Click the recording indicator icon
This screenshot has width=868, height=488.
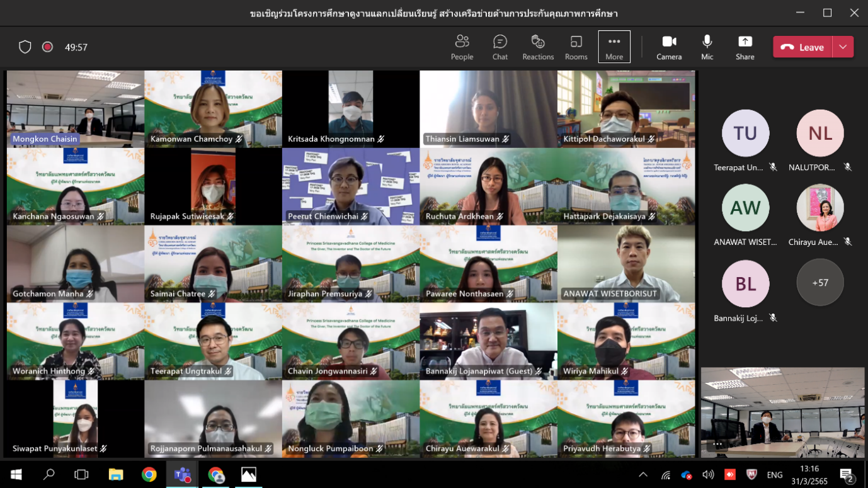[x=47, y=47]
